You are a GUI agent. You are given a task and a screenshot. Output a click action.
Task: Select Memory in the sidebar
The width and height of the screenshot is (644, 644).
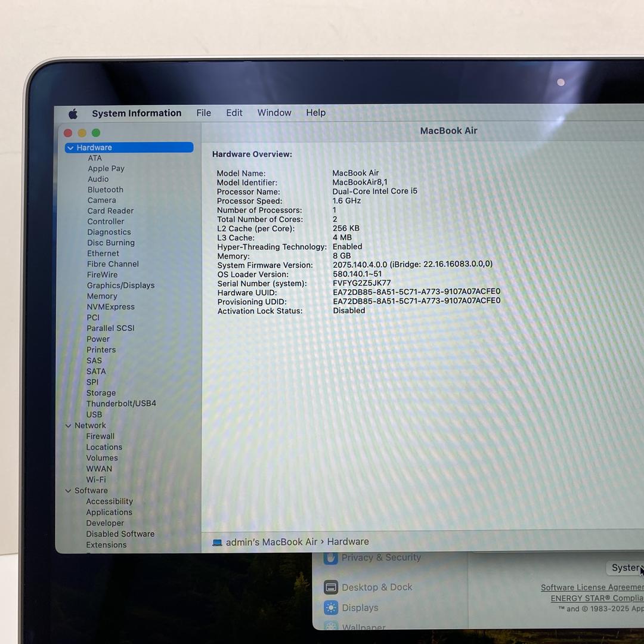click(x=102, y=296)
